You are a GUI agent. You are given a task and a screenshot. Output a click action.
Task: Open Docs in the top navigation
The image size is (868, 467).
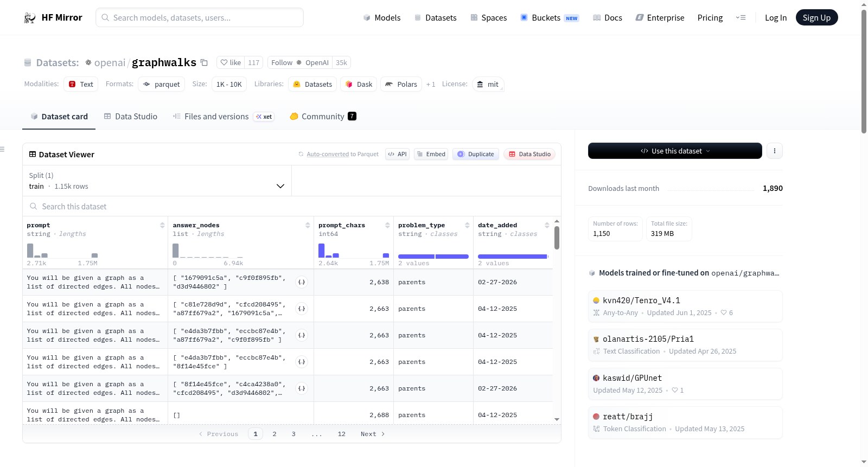click(607, 18)
